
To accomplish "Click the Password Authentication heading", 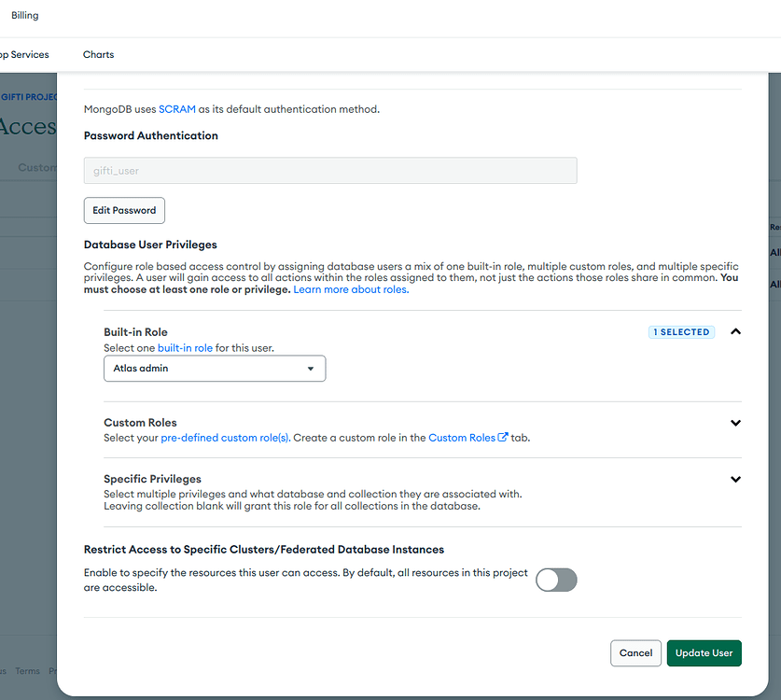I will [151, 135].
